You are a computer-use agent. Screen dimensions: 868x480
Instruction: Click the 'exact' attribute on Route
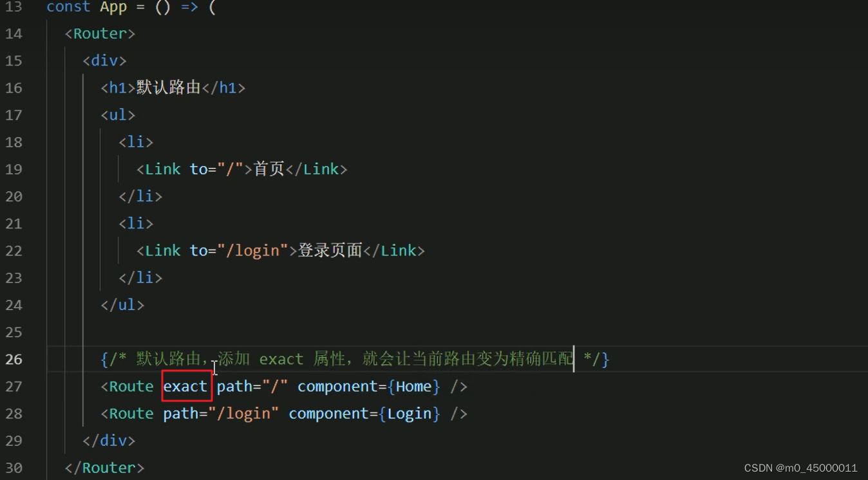pos(185,387)
